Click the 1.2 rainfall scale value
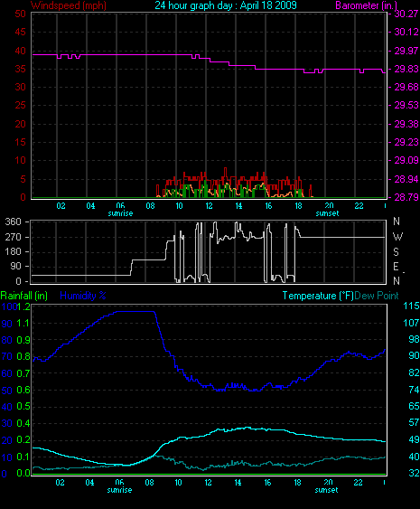 click(23, 306)
